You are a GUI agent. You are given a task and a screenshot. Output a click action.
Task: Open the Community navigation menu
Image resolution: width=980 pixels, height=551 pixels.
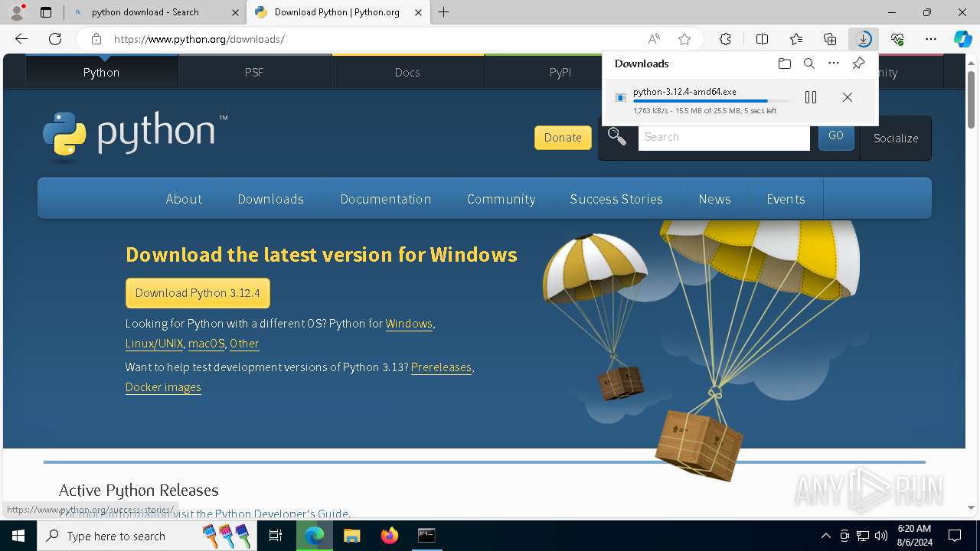coord(501,199)
